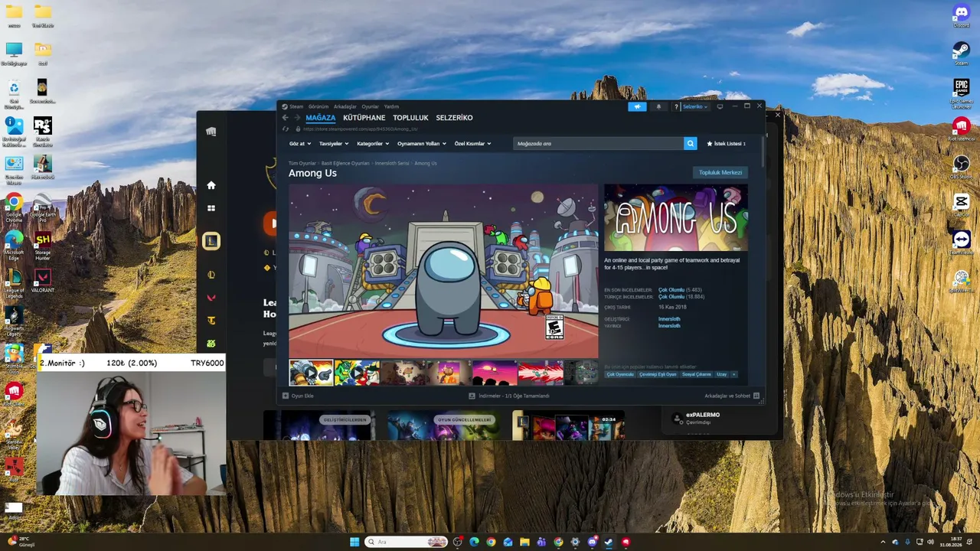Click Oyun Ekle at bottom
The image size is (980, 551).
coord(298,396)
